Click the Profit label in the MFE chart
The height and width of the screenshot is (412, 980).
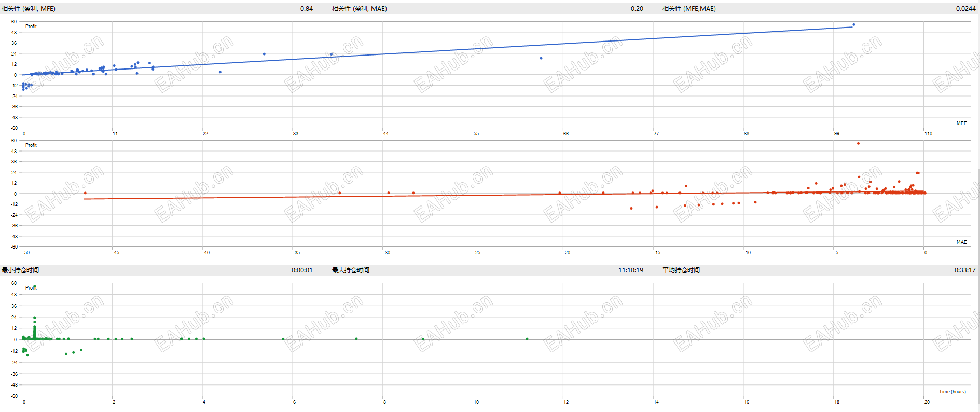pyautogui.click(x=31, y=26)
